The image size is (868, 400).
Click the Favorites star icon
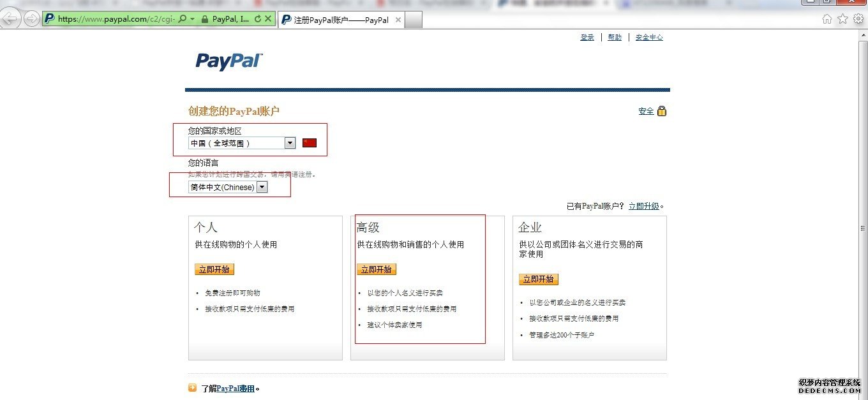click(843, 19)
